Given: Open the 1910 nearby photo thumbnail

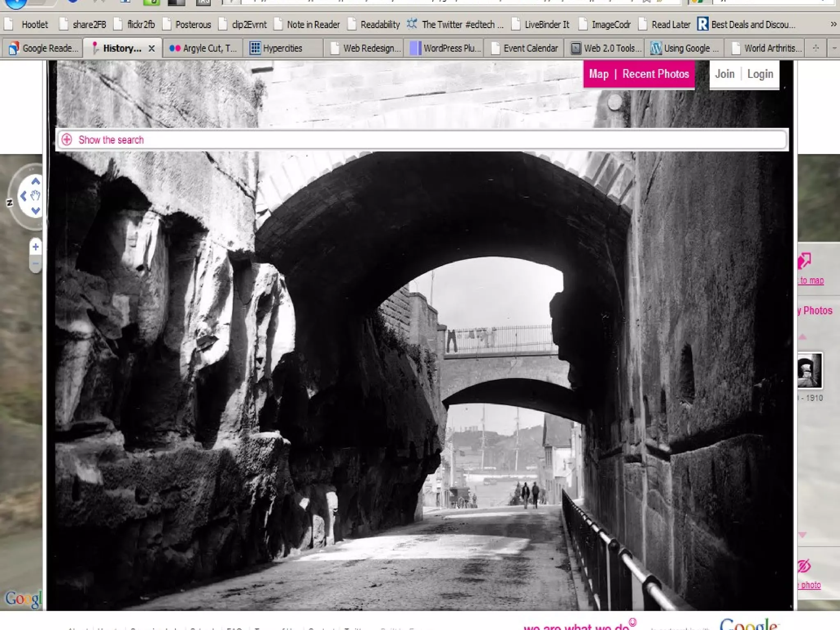Looking at the screenshot, I should click(810, 370).
